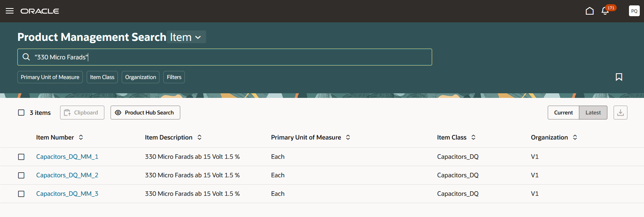
Task: Go to the Home page icon
Action: 589,11
